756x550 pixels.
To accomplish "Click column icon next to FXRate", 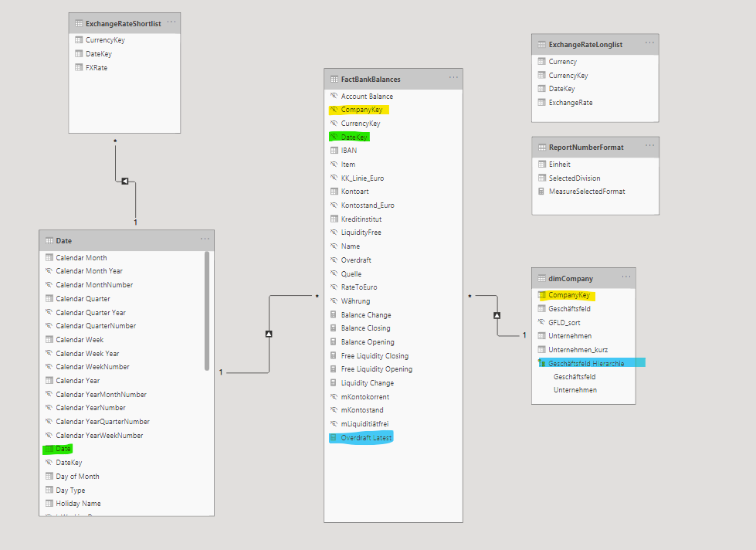I will tap(79, 67).
